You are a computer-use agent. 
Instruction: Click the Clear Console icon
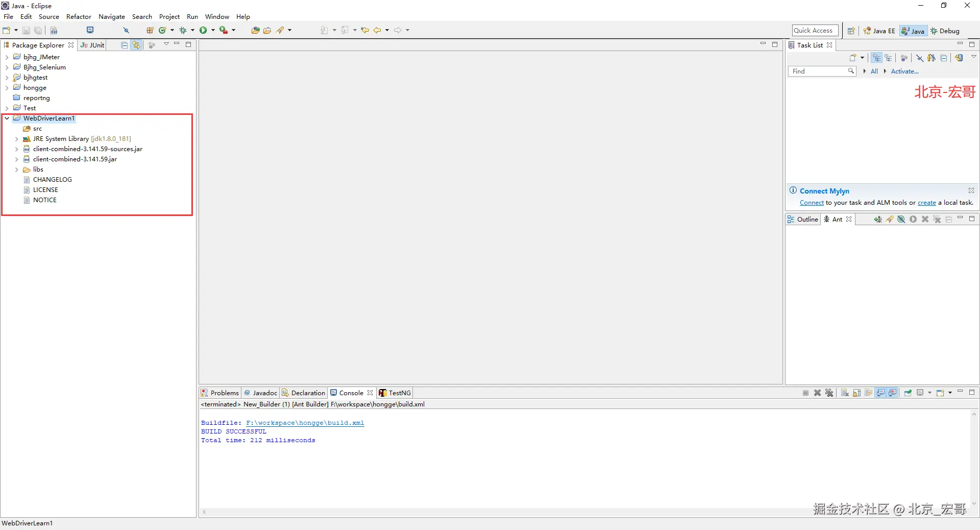pos(845,393)
